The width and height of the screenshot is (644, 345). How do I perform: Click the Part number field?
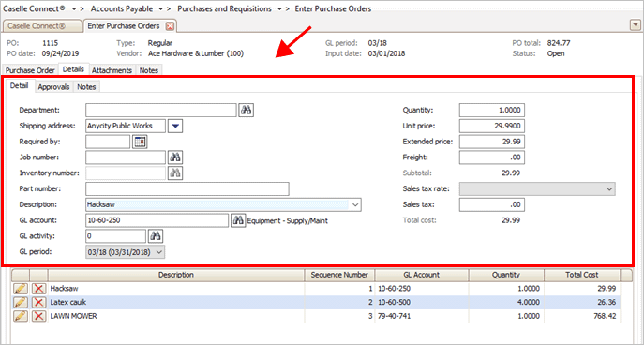point(187,189)
